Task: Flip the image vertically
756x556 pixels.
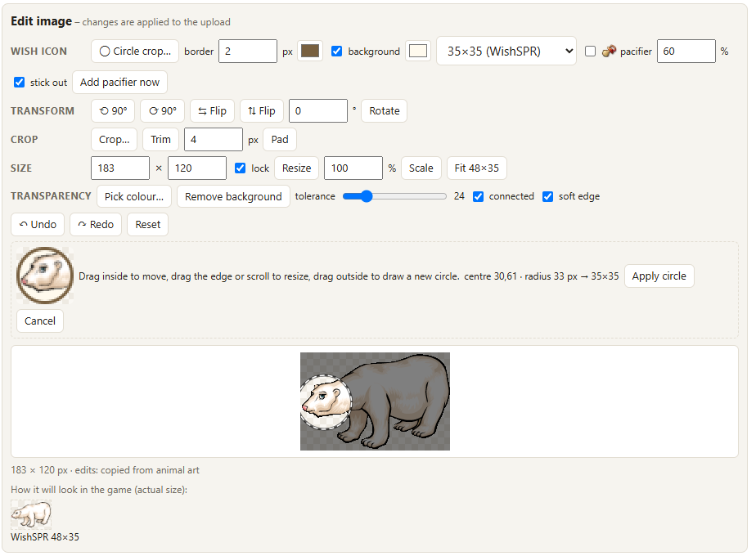Action: click(x=261, y=111)
